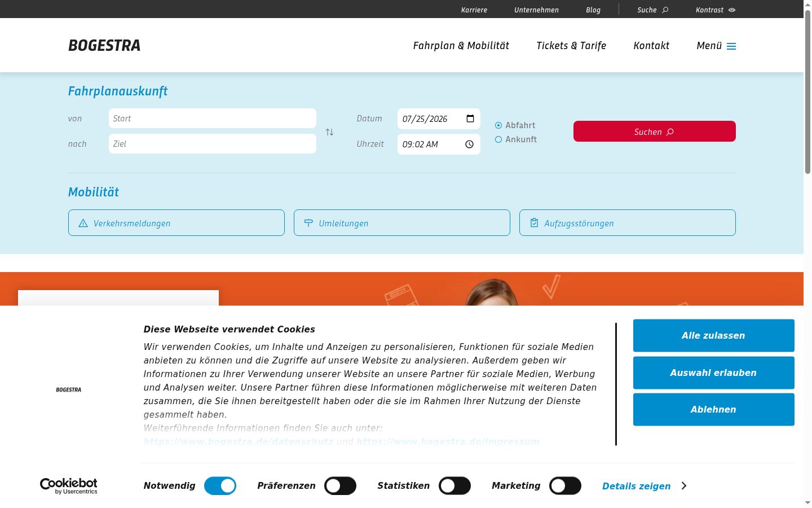Click Alle zulassen button
This screenshot has width=812, height=508.
(714, 335)
